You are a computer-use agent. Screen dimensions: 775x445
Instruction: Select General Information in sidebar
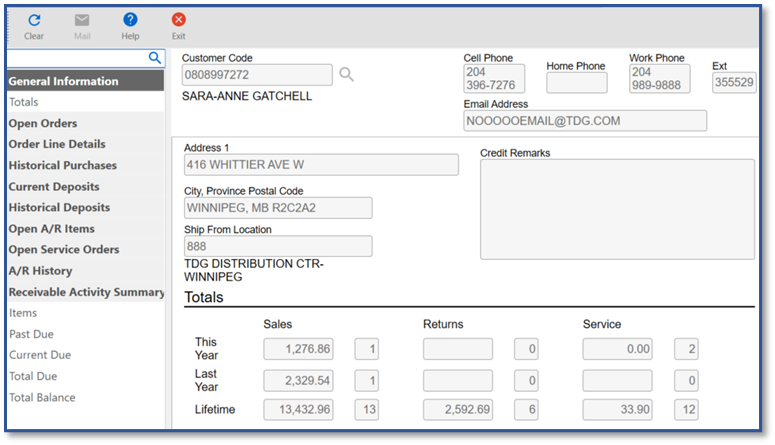point(86,81)
